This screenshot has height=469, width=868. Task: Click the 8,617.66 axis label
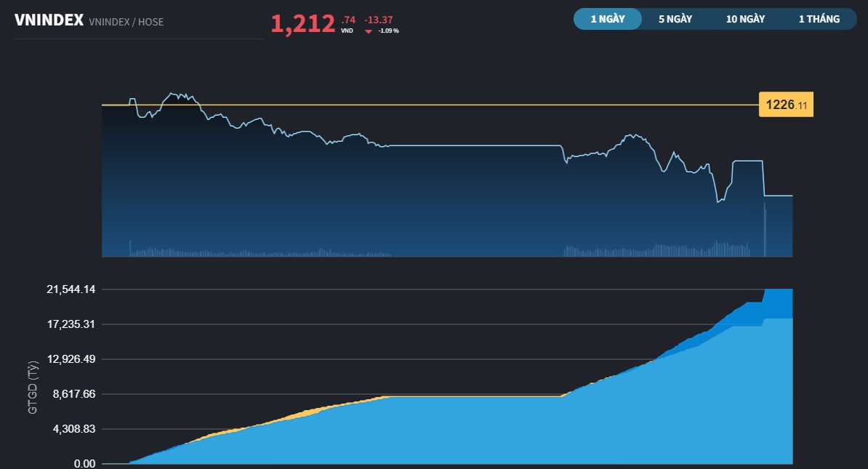[x=74, y=393]
